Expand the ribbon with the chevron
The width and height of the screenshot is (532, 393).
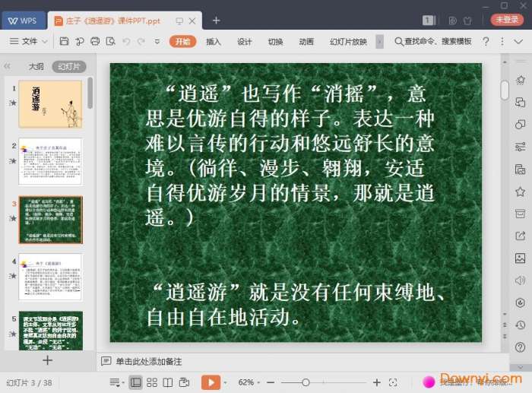pyautogui.click(x=518, y=41)
